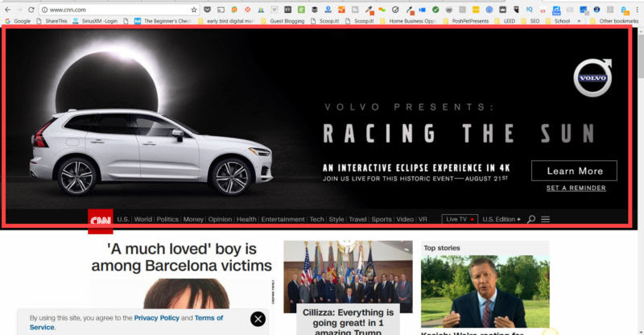Click the SET A REMINDER link

tap(576, 188)
